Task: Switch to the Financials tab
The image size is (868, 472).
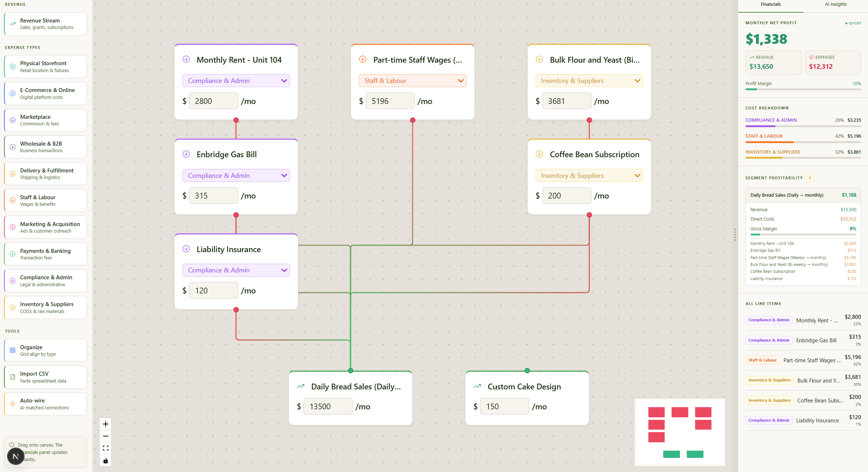Action: [x=771, y=4]
